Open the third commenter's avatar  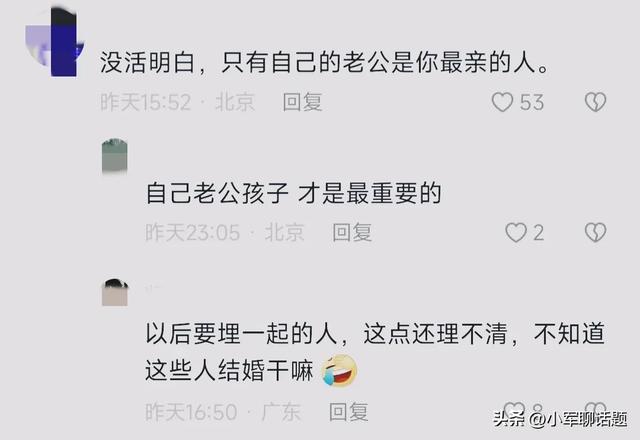point(115,293)
